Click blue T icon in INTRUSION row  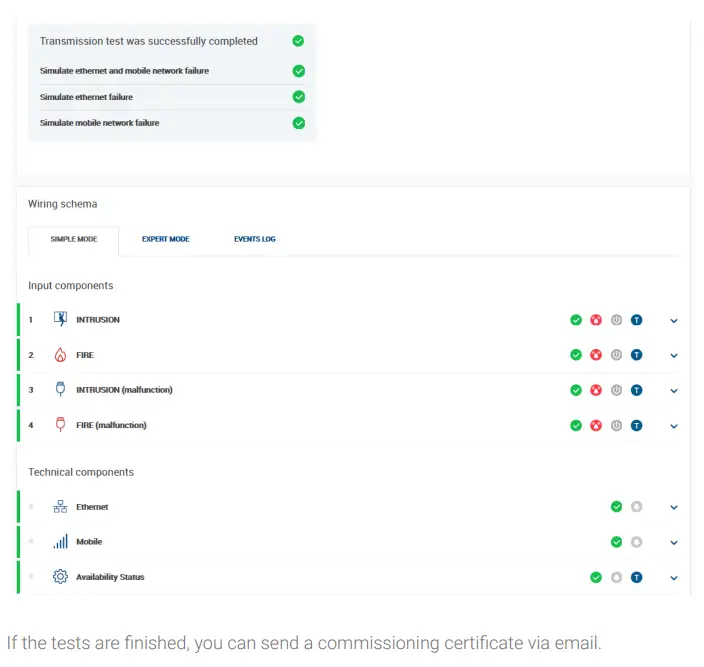(636, 320)
